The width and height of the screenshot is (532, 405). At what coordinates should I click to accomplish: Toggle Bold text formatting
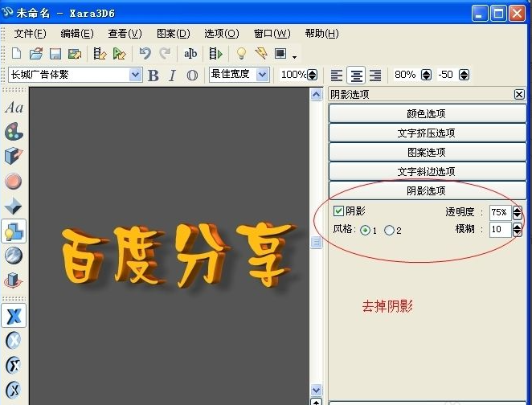click(153, 75)
